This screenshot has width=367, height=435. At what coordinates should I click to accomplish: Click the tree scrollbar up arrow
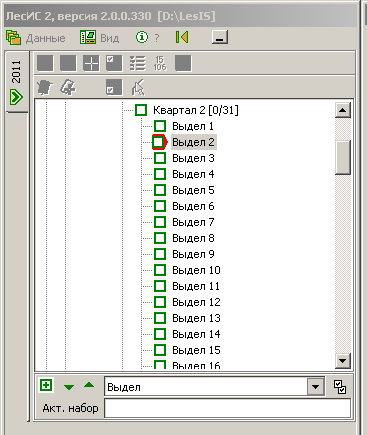pyautogui.click(x=343, y=110)
